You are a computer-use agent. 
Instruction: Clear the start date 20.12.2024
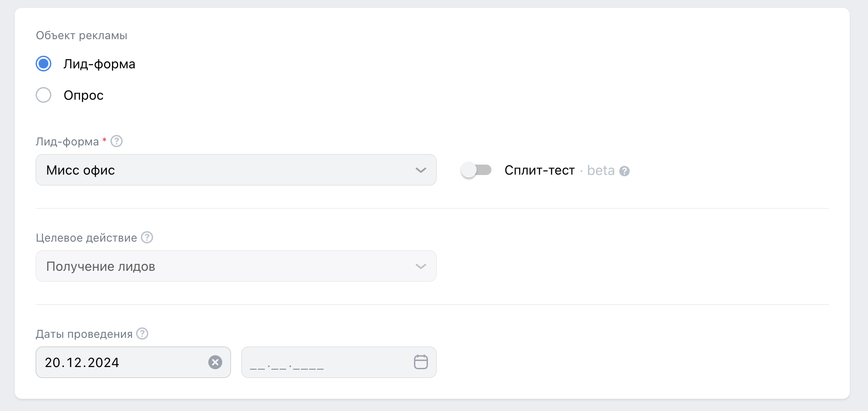point(215,362)
